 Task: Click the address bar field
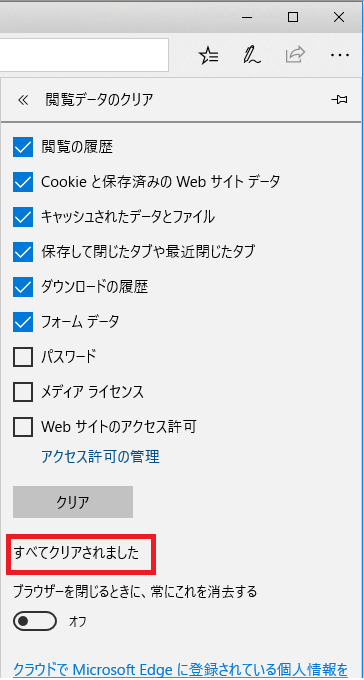point(84,55)
